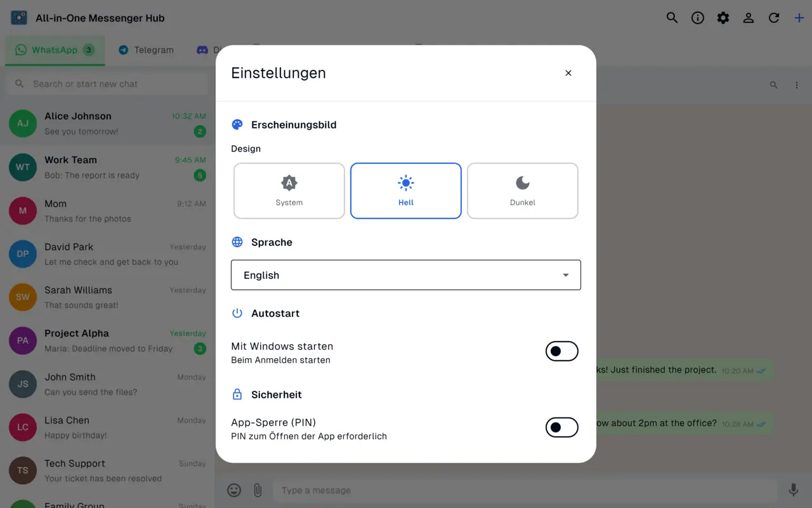Open David Park chat
The width and height of the screenshot is (812, 508).
coord(108,254)
